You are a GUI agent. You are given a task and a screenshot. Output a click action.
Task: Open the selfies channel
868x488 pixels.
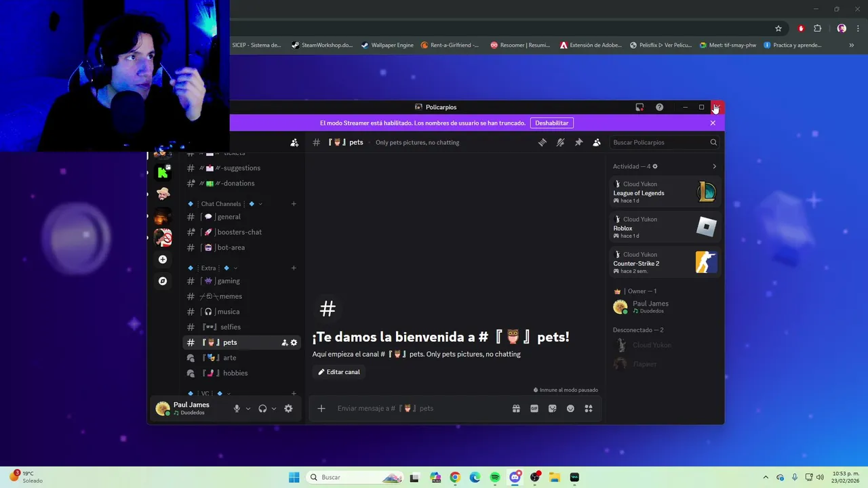[241, 327]
